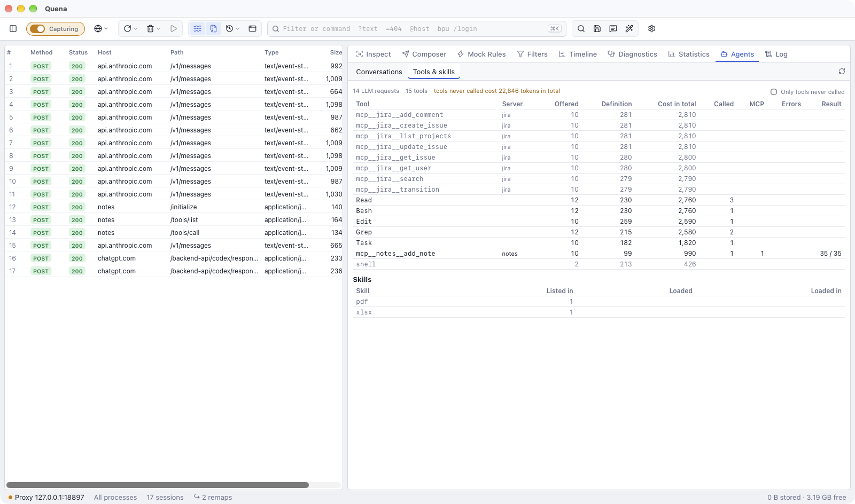Sort by the Definition column header
This screenshot has height=504, width=855.
click(x=616, y=104)
